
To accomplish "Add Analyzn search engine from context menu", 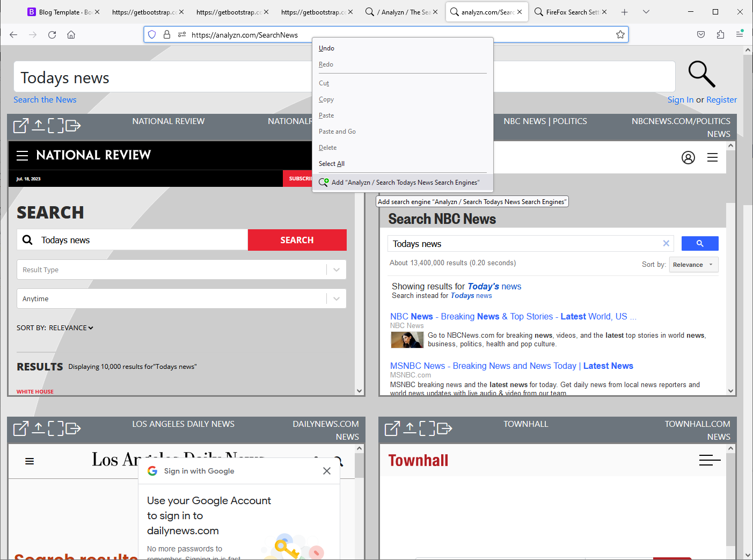I will [403, 183].
